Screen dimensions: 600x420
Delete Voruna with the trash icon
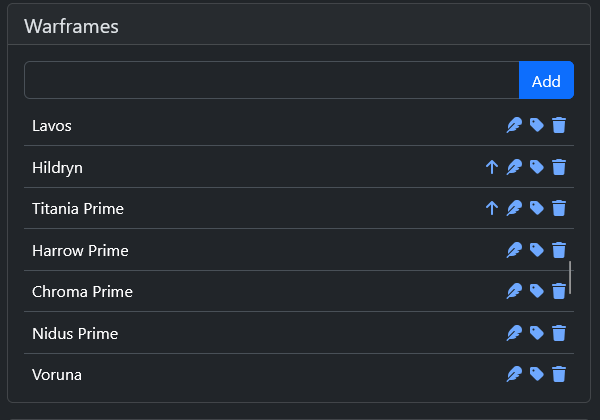[x=559, y=374]
